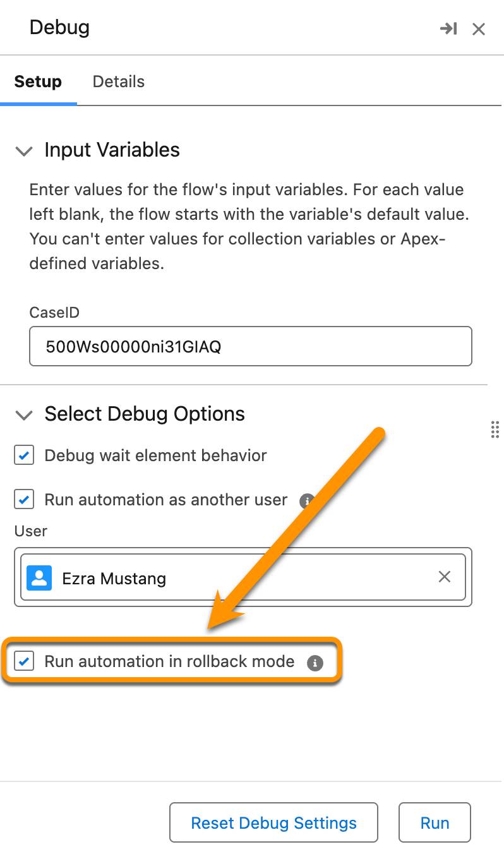The width and height of the screenshot is (504, 854).
Task: Close the Debug panel
Action: [478, 28]
